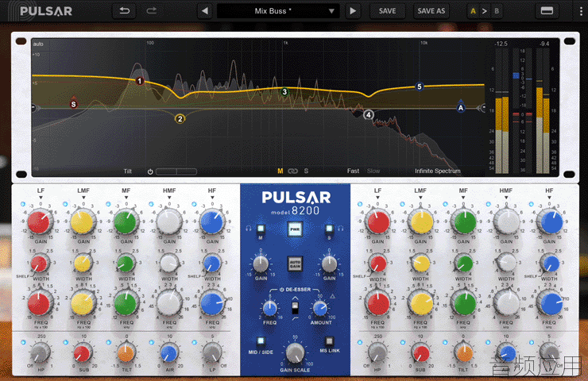Select the red S (sub) node in the graph
Image resolution: width=588 pixels, height=381 pixels.
(x=73, y=104)
